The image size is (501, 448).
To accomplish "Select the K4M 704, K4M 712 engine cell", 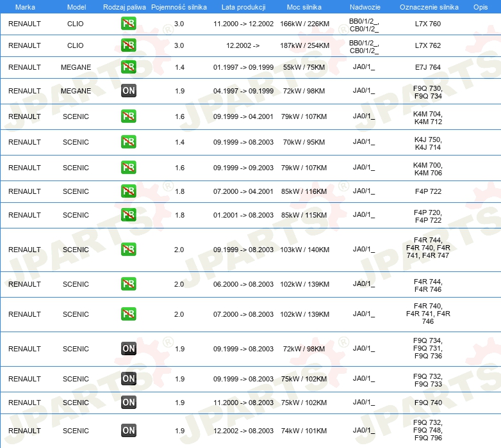I will [428, 118].
